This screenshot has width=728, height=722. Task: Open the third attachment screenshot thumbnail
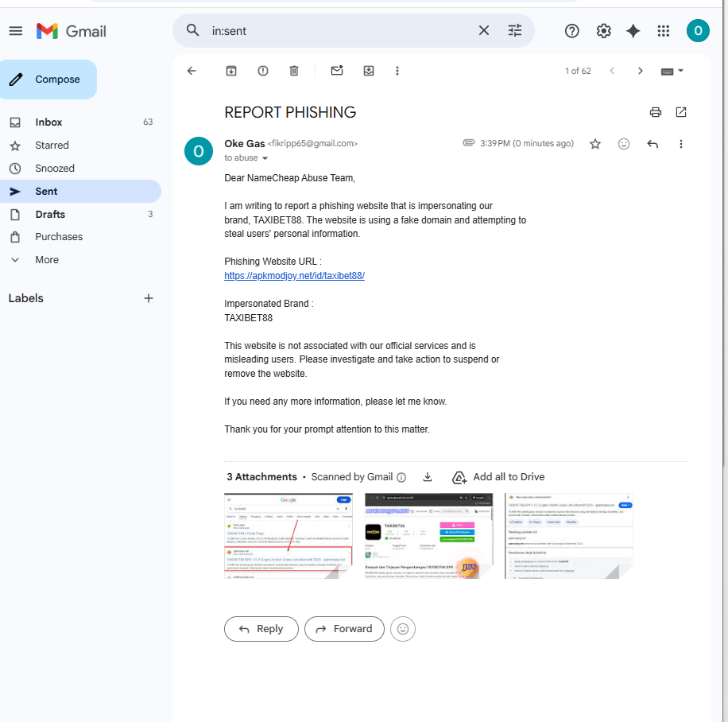569,536
